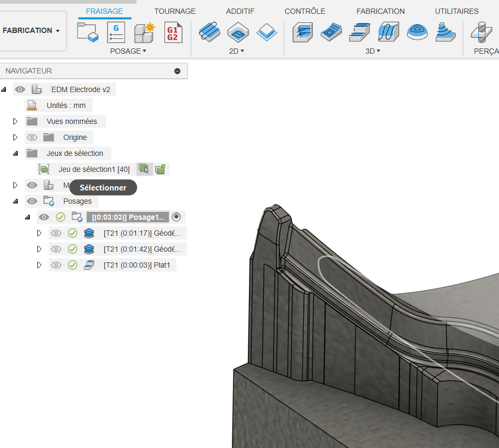The image size is (499, 448).
Task: Show the hidden Origine folder
Action: coord(32,137)
